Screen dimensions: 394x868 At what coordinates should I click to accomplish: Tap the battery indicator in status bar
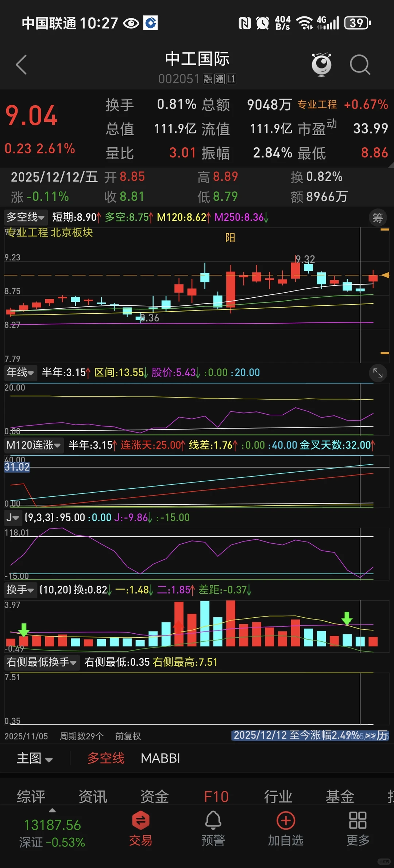(358, 23)
